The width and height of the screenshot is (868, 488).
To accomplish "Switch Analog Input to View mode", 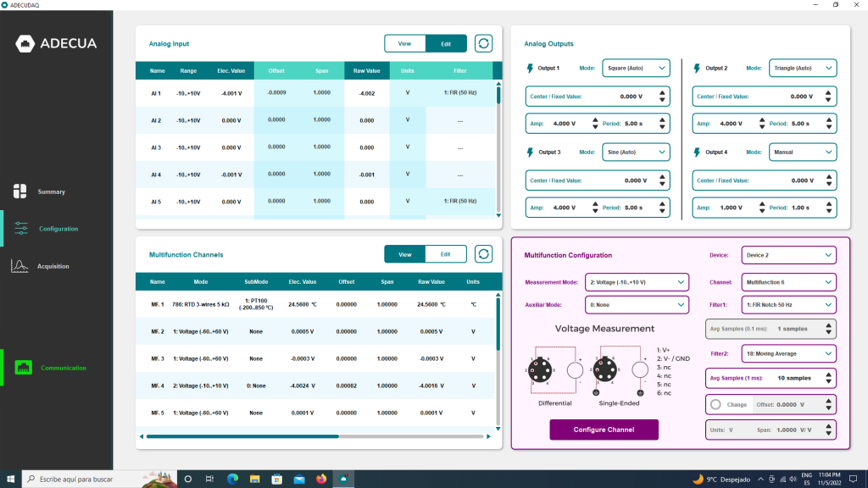I will pos(404,43).
